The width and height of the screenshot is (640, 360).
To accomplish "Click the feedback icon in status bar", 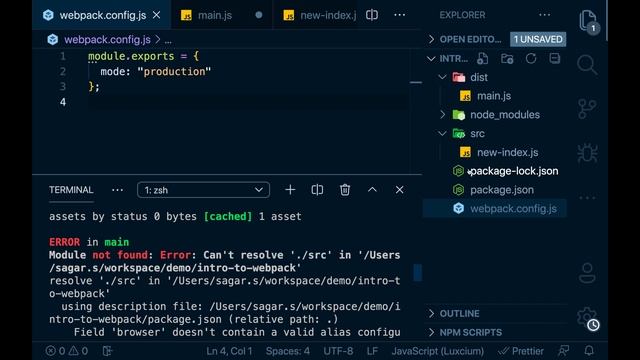I will pos(564,351).
